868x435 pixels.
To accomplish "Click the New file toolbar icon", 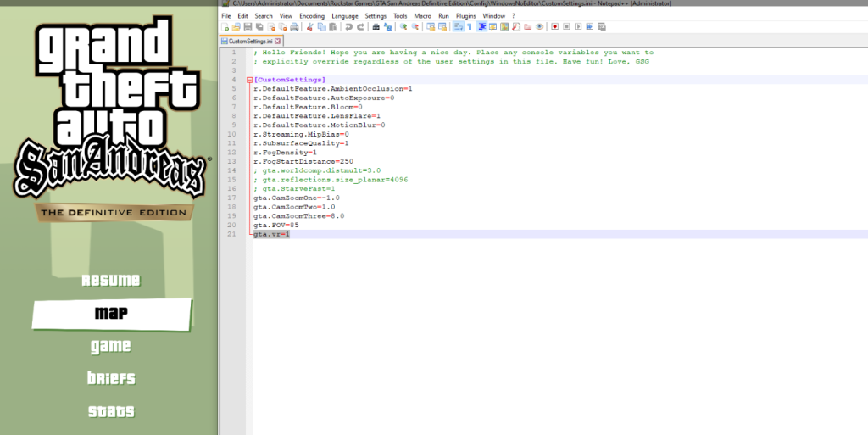I will 225,27.
